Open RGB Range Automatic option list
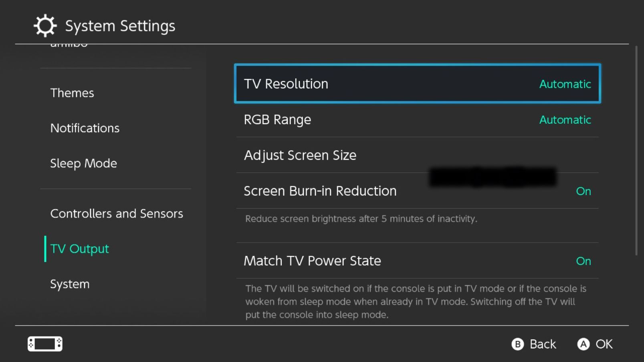Image resolution: width=644 pixels, height=362 pixels. 565,120
